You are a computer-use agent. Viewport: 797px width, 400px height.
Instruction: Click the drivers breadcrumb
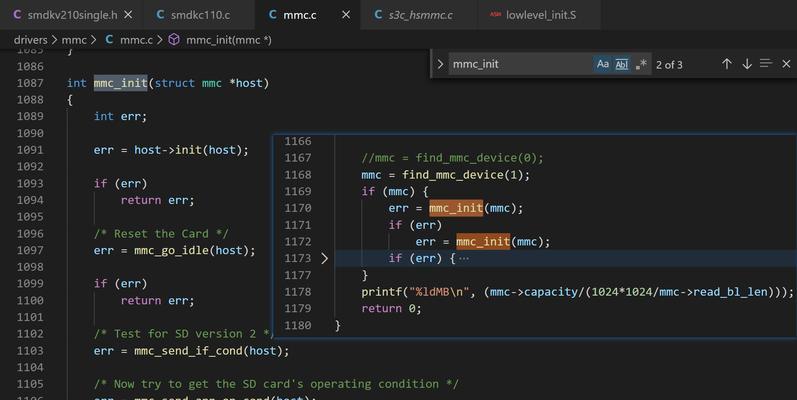pos(30,40)
